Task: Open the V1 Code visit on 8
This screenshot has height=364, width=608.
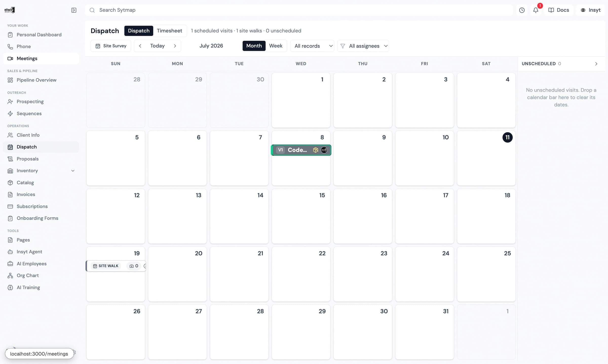Action: [301, 150]
